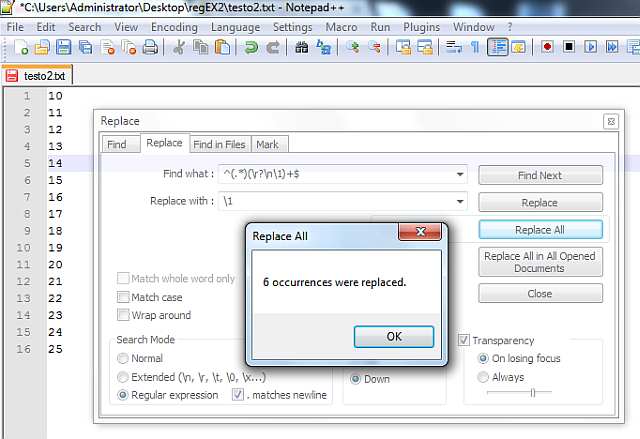Click the Zoom In toolbar icon

[353, 47]
